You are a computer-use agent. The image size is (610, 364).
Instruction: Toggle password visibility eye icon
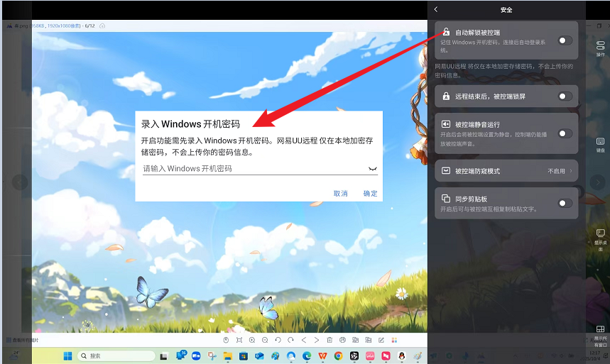[x=372, y=169]
